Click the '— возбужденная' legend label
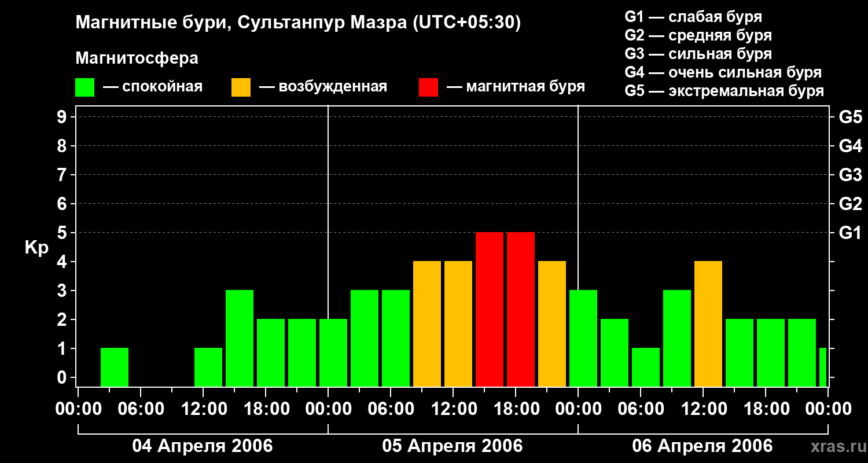The image size is (868, 463). click(323, 87)
